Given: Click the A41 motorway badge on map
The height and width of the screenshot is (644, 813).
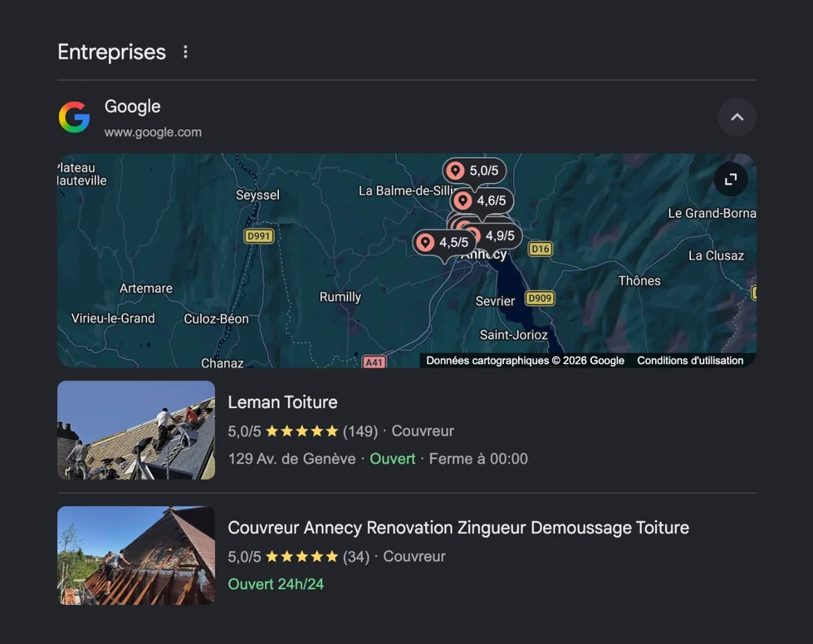Looking at the screenshot, I should (x=374, y=363).
